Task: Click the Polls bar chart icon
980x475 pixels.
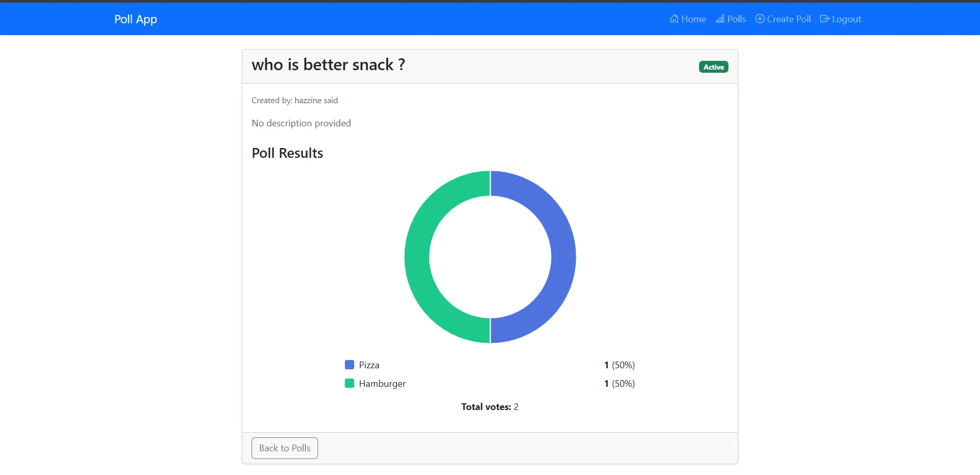Action: pos(720,19)
